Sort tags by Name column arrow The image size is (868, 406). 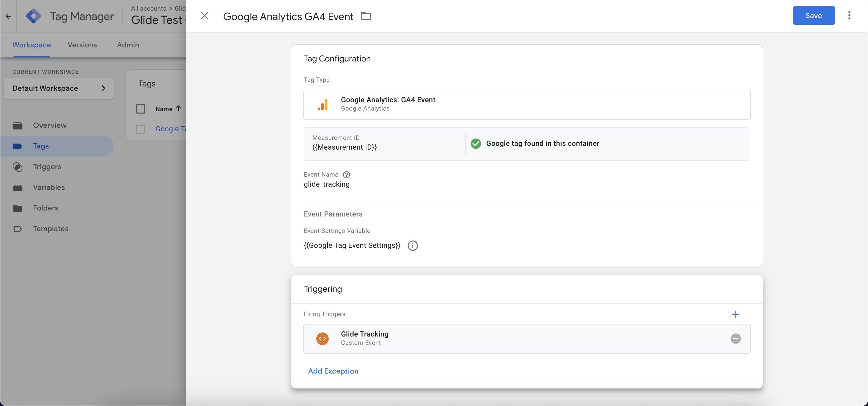(x=179, y=109)
